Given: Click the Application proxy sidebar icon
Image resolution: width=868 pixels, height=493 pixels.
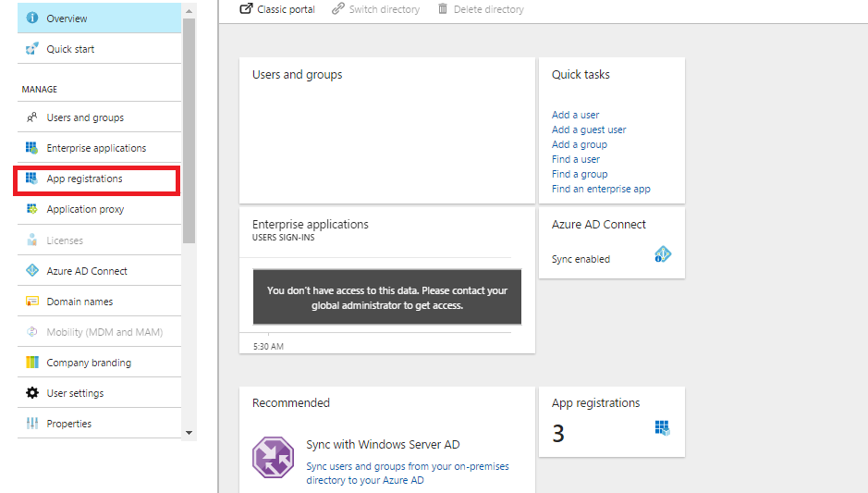Looking at the screenshot, I should [x=32, y=209].
